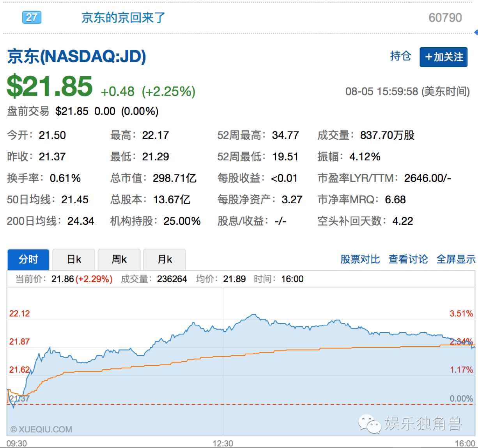Click the 22.12 price axis label
This screenshot has width=478, height=448.
tap(19, 314)
